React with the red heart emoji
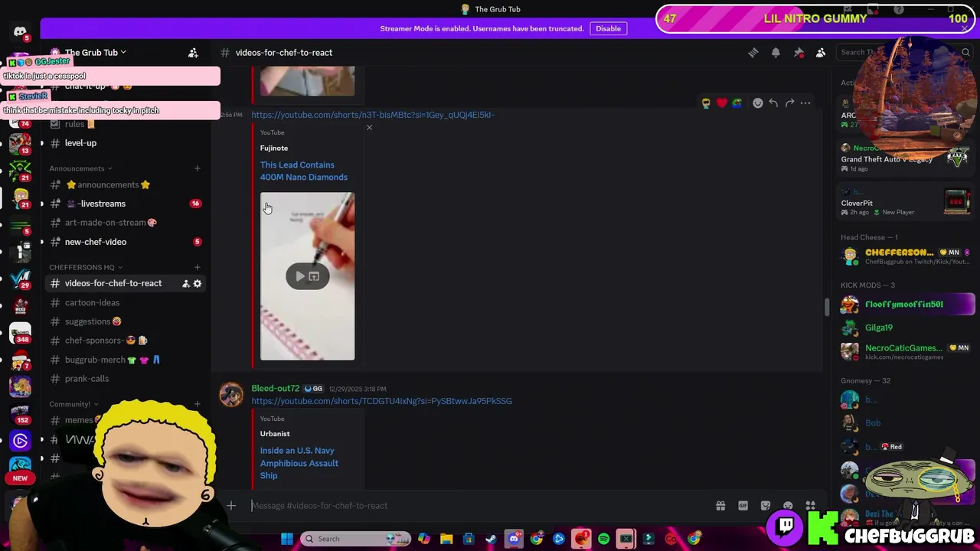Screen dimensions: 980x551 pos(721,103)
